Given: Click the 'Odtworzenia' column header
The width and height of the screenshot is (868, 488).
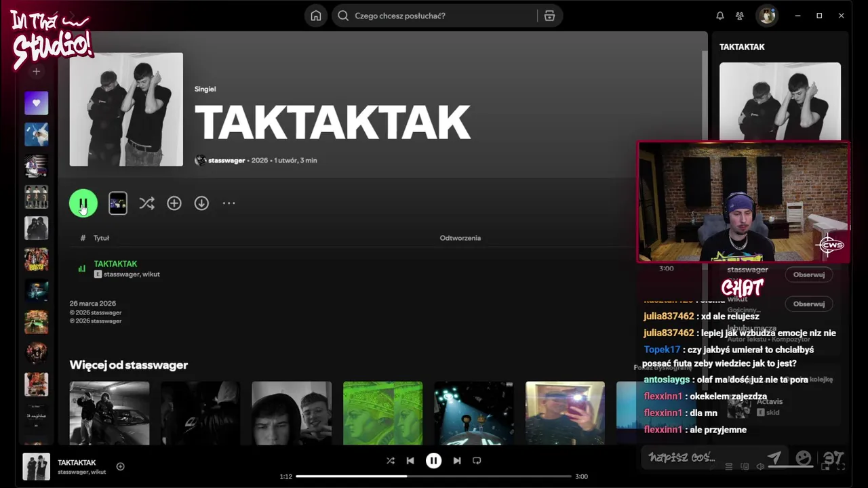Looking at the screenshot, I should (460, 238).
